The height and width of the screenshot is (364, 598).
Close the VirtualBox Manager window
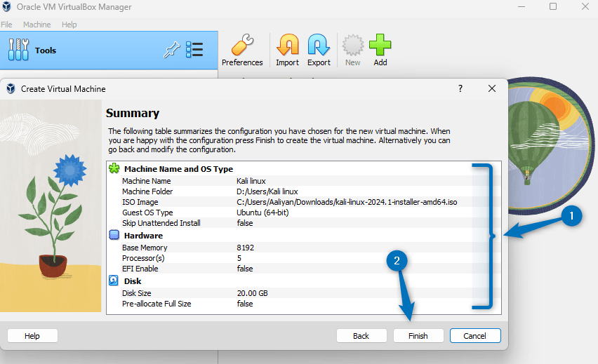[585, 6]
